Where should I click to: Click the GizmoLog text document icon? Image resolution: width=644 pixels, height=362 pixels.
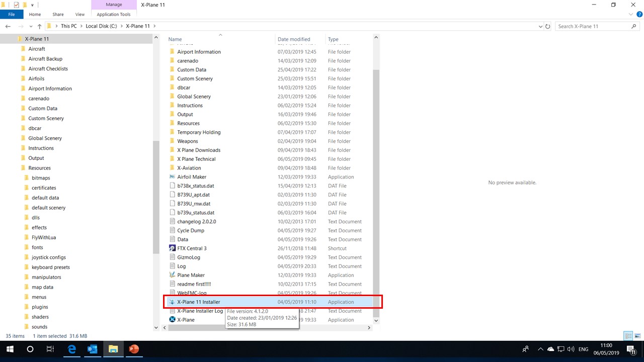click(x=172, y=257)
